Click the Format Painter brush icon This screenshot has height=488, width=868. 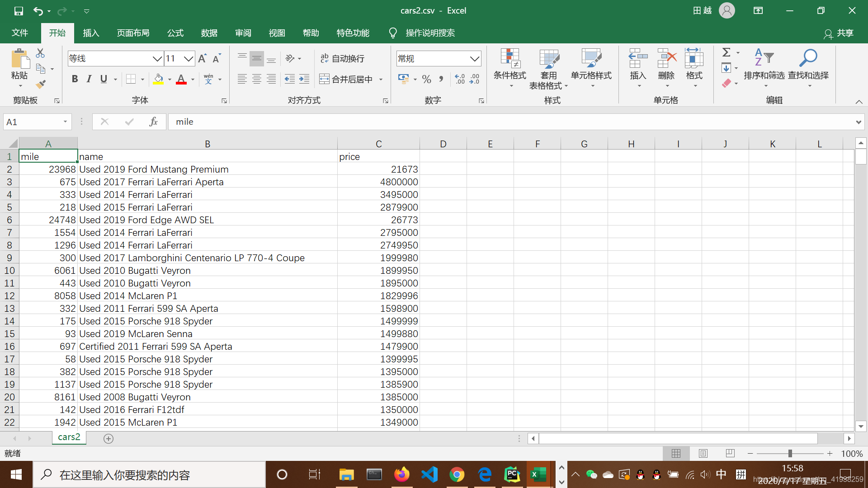(41, 84)
